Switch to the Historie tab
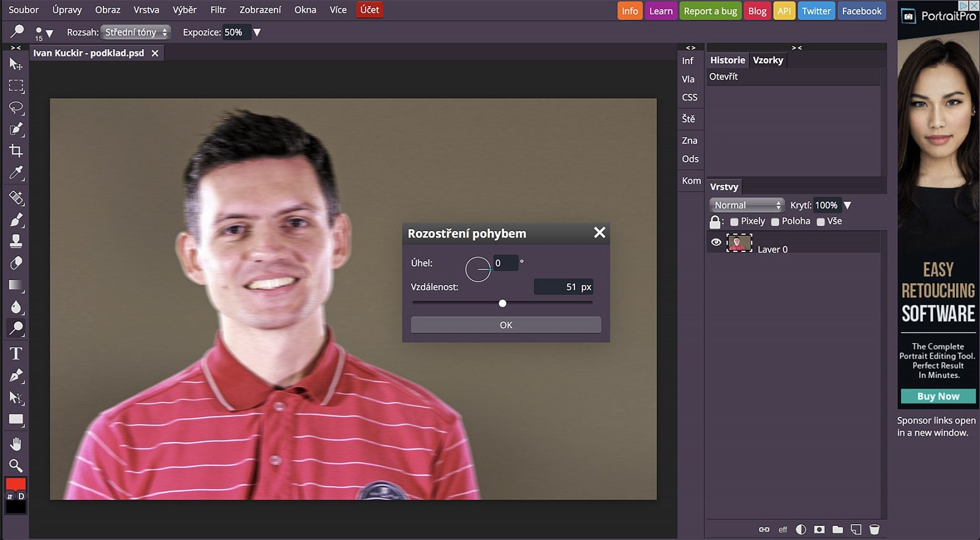This screenshot has width=980, height=540. click(x=728, y=60)
